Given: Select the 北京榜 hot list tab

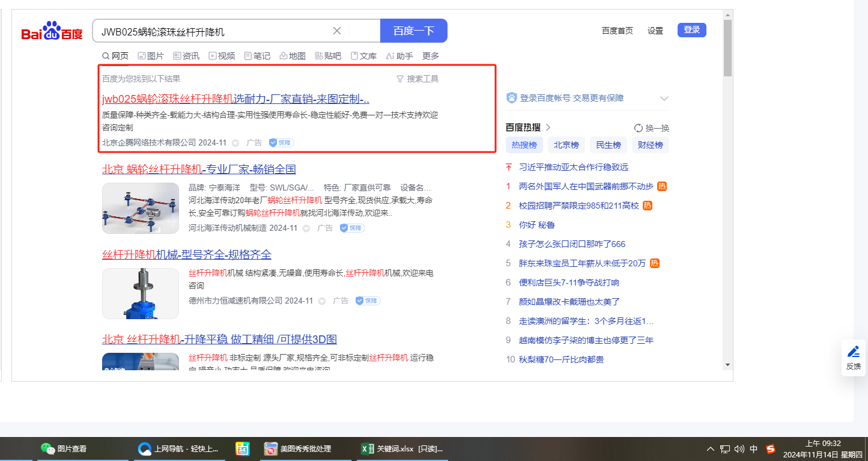Looking at the screenshot, I should 566,145.
